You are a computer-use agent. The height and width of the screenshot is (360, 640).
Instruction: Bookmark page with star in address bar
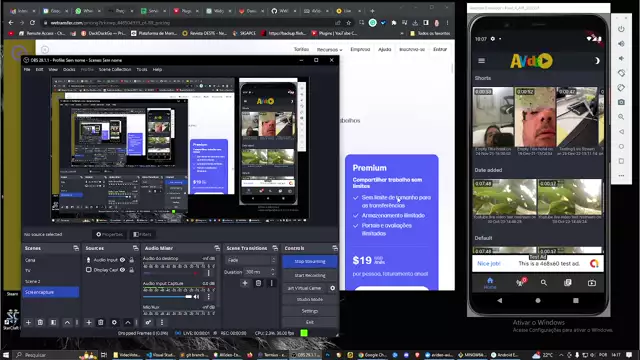[x=349, y=23]
